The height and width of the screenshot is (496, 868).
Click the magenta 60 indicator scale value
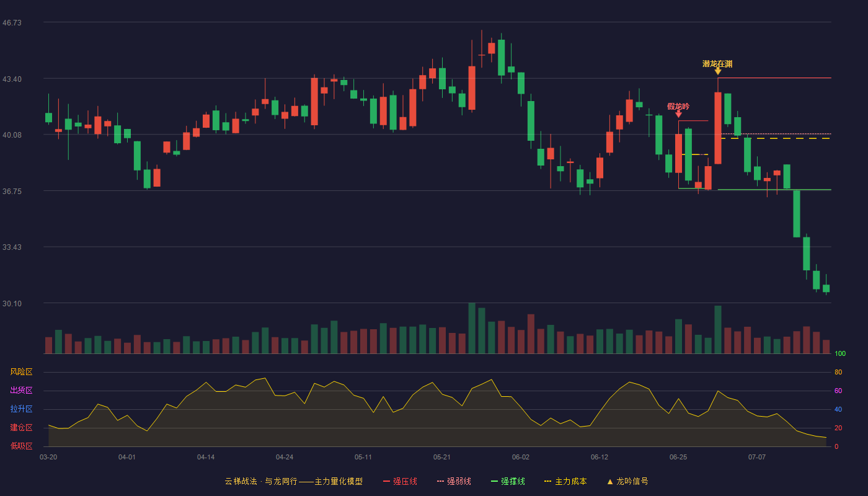coord(838,391)
